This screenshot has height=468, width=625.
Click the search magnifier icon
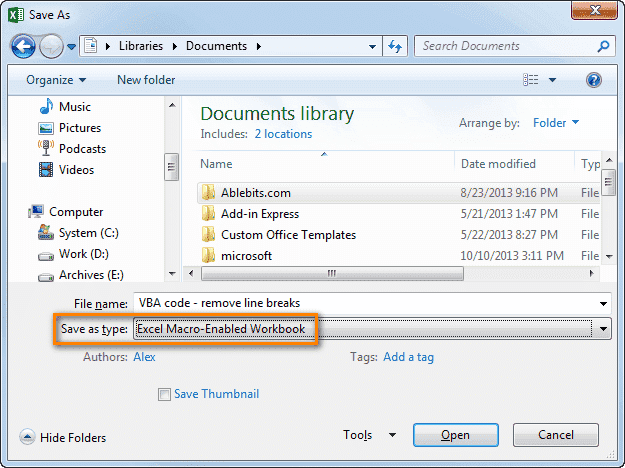pos(603,46)
